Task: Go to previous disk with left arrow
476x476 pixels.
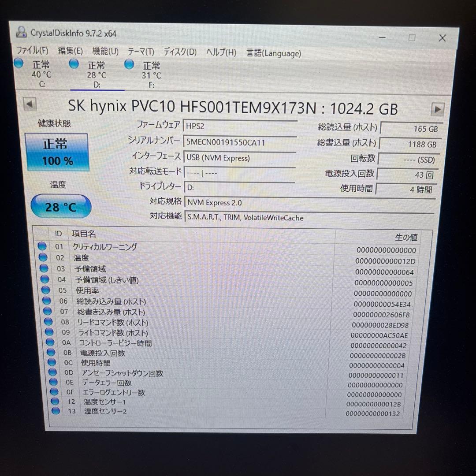Action: click(x=30, y=104)
